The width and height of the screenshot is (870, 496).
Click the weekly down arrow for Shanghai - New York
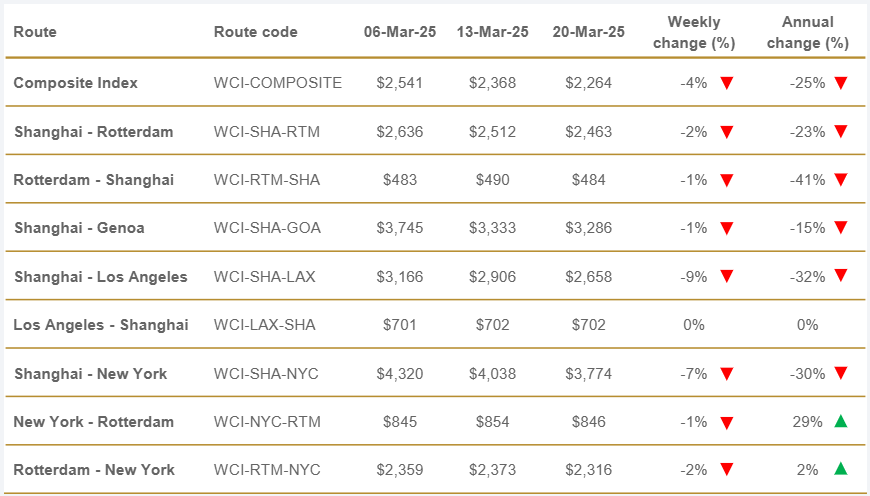click(x=727, y=374)
